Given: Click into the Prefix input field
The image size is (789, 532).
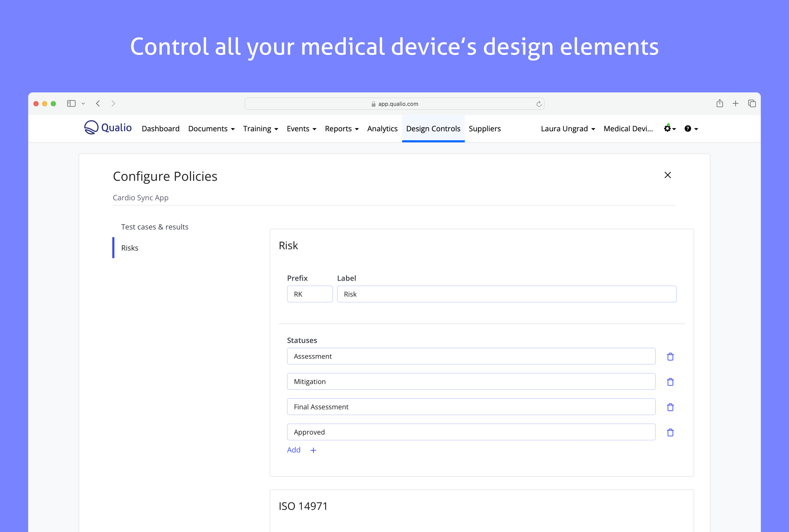Looking at the screenshot, I should click(309, 294).
